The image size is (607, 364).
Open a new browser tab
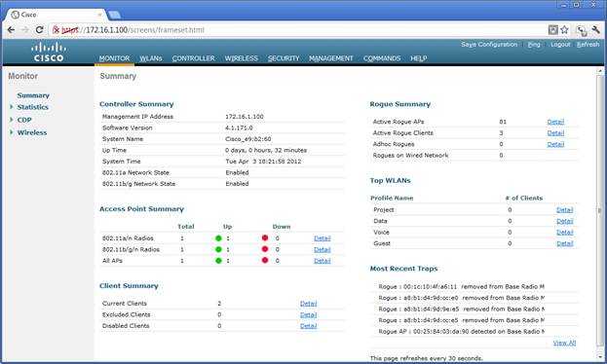(x=115, y=15)
